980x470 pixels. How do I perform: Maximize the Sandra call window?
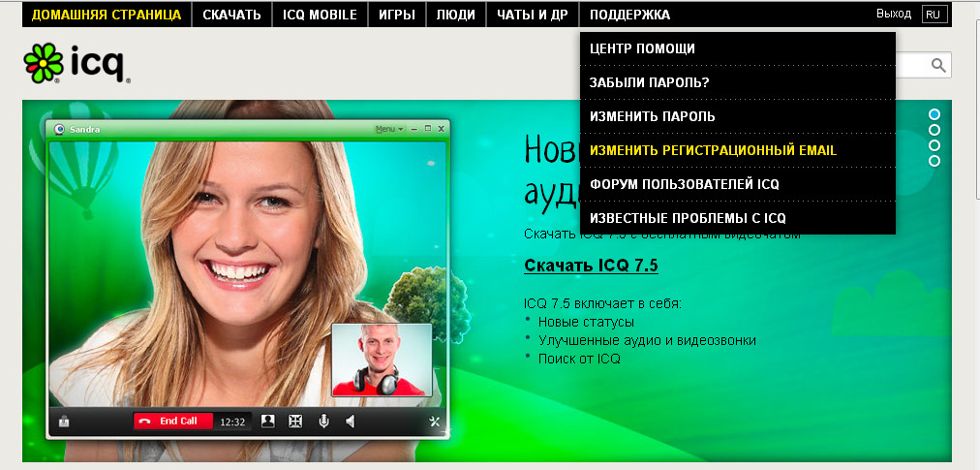click(427, 129)
